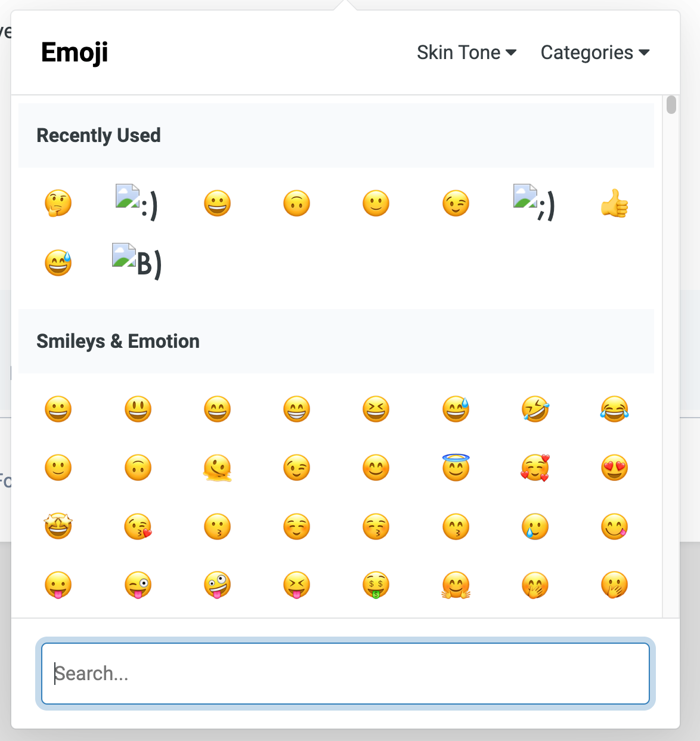Pick the upside-down face in Recently Used
The height and width of the screenshot is (741, 700).
point(296,203)
